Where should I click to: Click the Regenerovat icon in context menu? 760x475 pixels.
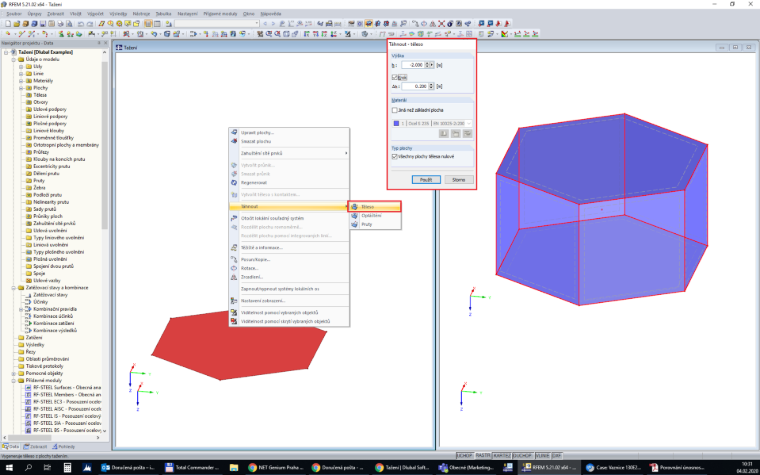coord(234,183)
